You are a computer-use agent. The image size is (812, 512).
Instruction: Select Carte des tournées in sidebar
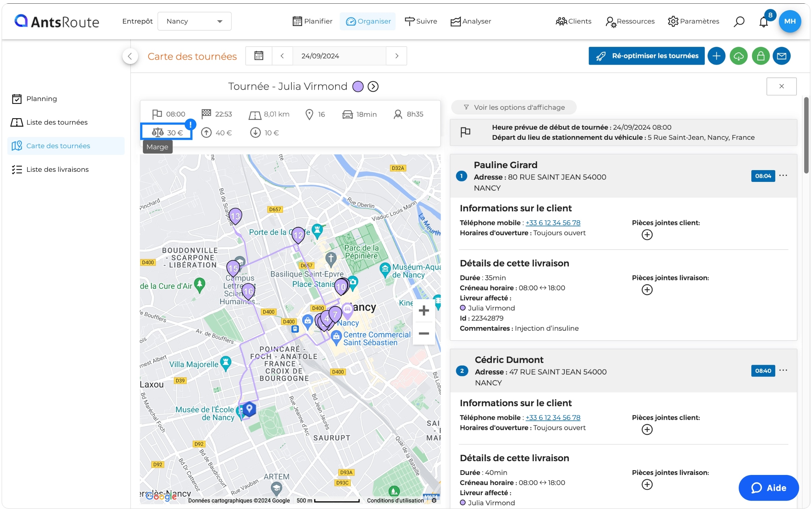click(66, 146)
